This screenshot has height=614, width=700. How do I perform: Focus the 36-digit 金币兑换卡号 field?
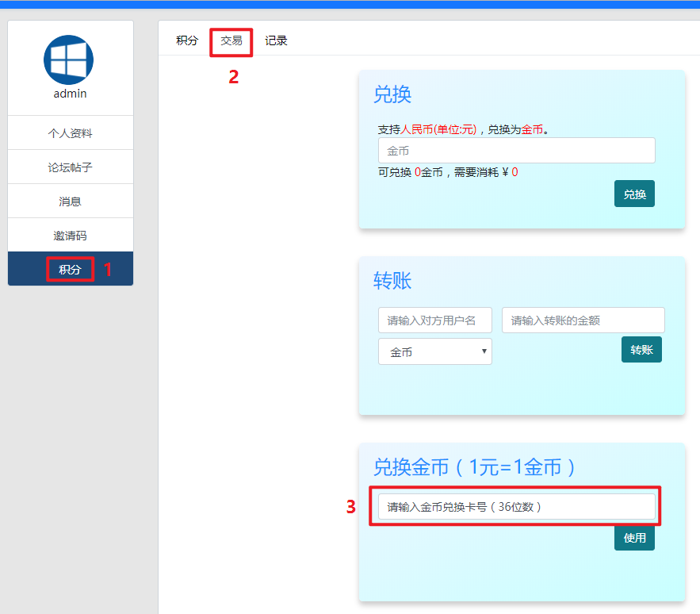pyautogui.click(x=516, y=507)
